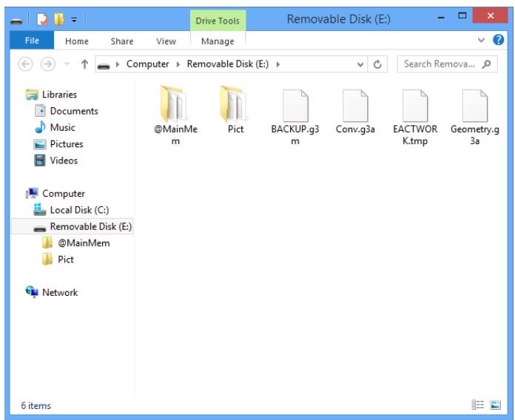Switch to details view in status bar

477,404
